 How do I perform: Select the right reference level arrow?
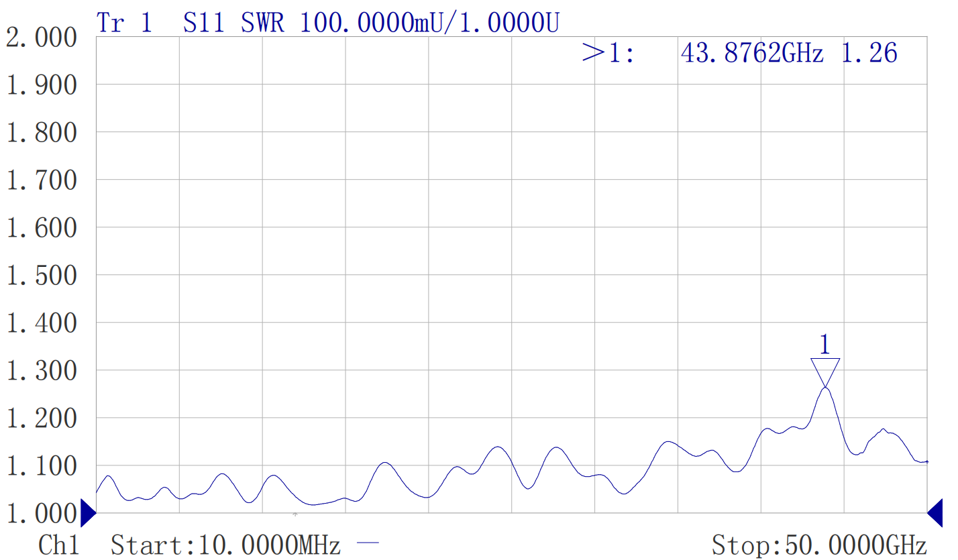coord(935,513)
